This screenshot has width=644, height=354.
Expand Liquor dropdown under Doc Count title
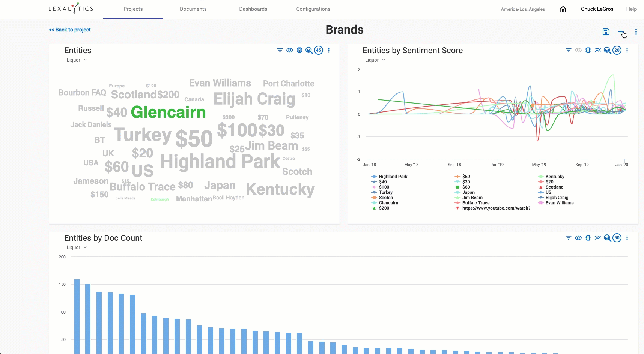77,247
